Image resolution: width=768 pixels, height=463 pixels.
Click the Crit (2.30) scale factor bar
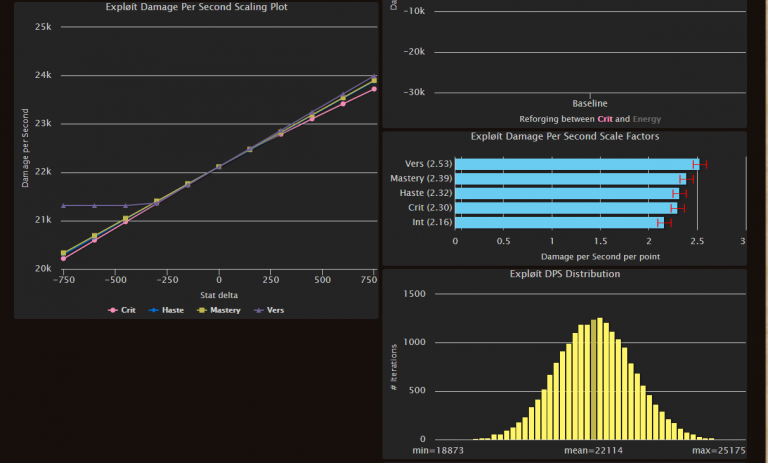coord(564,208)
